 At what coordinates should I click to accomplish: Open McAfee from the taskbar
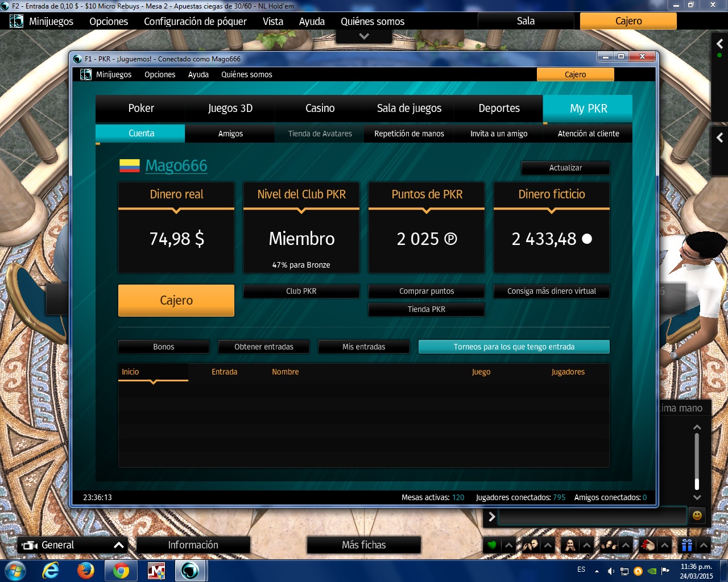pos(156,570)
